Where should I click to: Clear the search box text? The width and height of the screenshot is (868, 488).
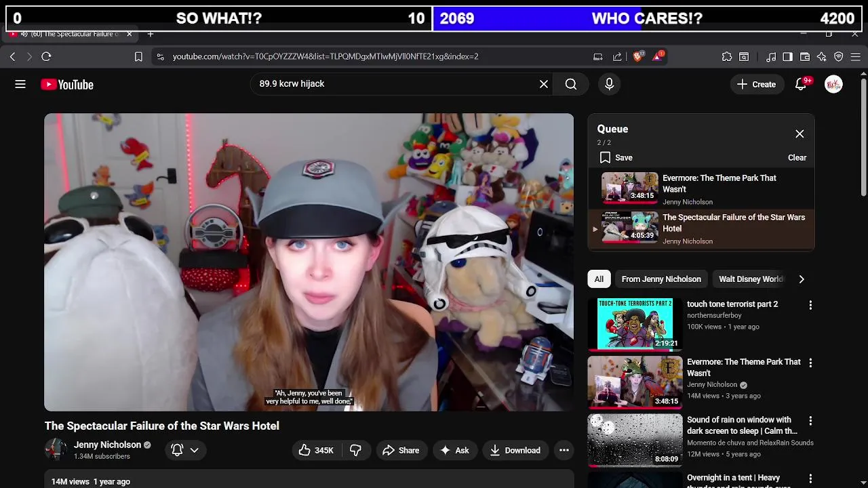[x=544, y=84]
